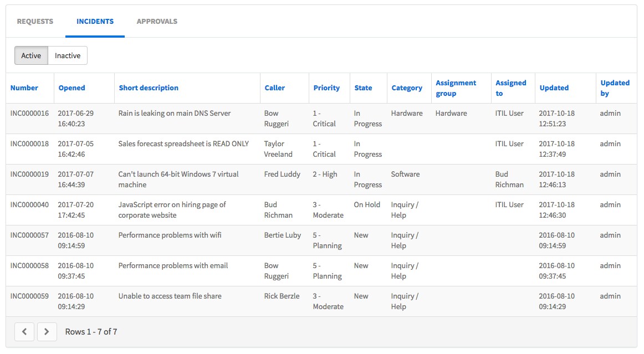The image size is (644, 354).
Task: Sort by Caller column header
Action: click(274, 88)
